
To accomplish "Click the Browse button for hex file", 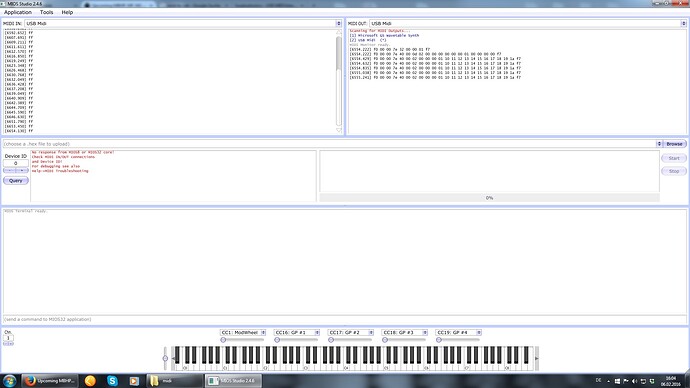I will 674,144.
